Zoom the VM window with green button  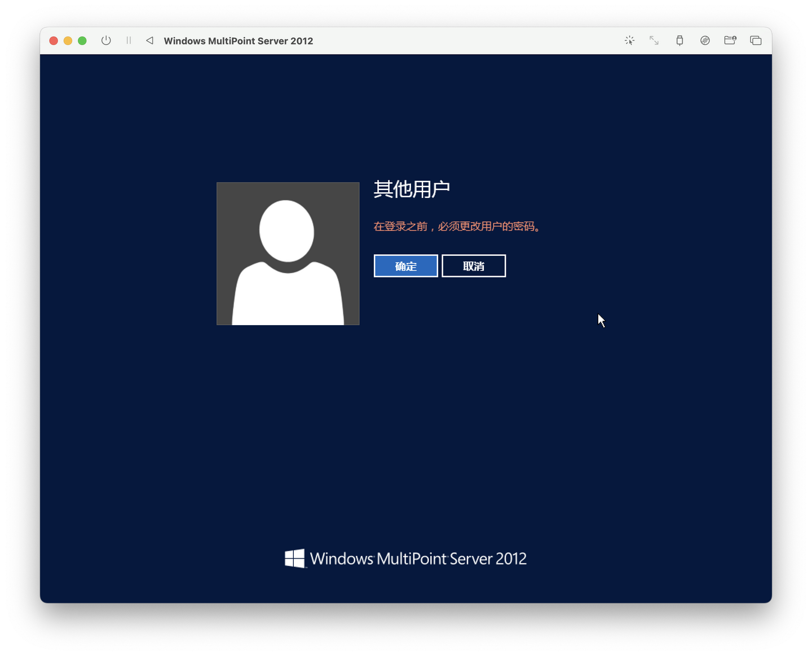(82, 41)
